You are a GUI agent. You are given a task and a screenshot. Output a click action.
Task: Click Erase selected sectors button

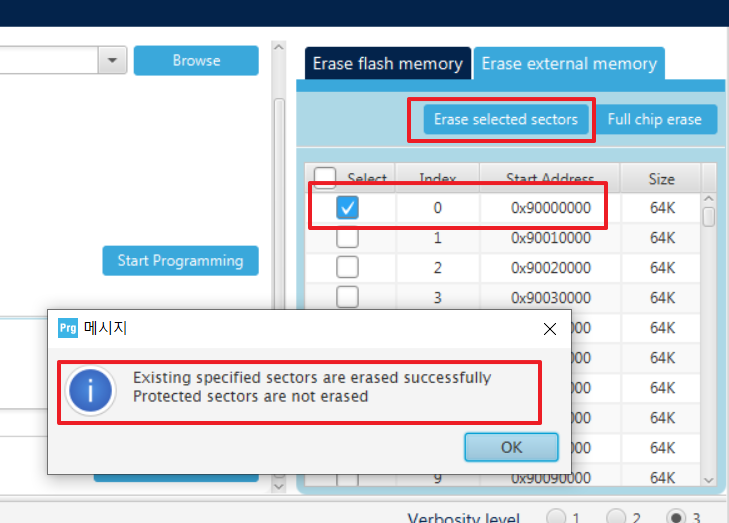click(506, 119)
